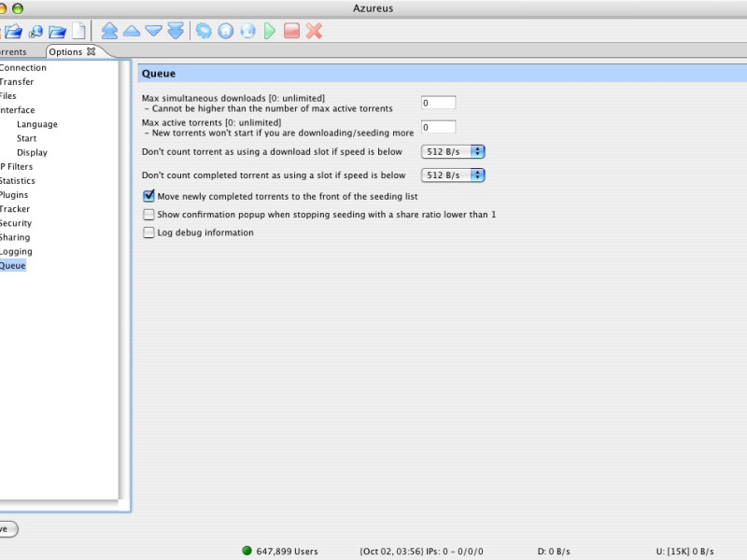Select Statistics in options tree
Screen dimensions: 747x560
pyautogui.click(x=18, y=181)
